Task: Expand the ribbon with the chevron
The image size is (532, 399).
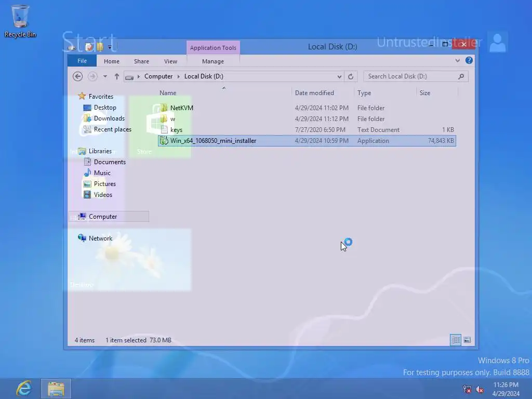Action: [x=457, y=60]
